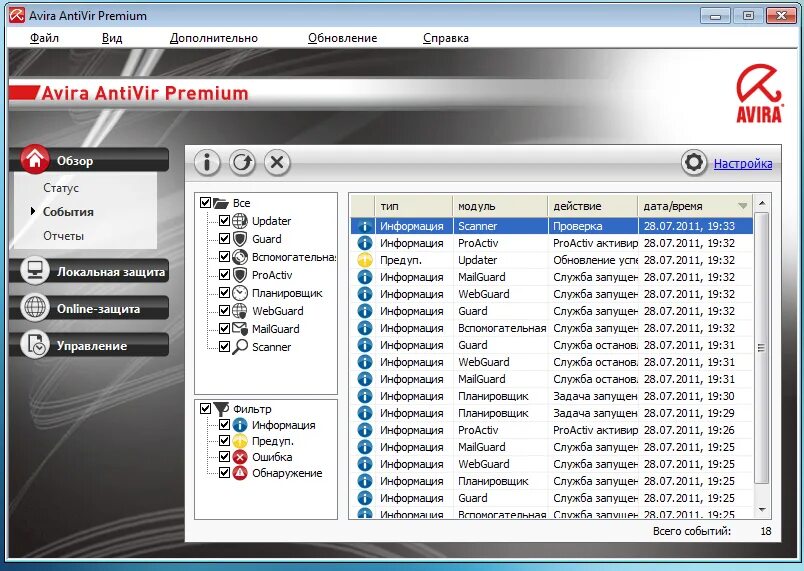Image resolution: width=804 pixels, height=571 pixels.
Task: Click the Вспомогательная service icon in the tree
Action: click(239, 257)
